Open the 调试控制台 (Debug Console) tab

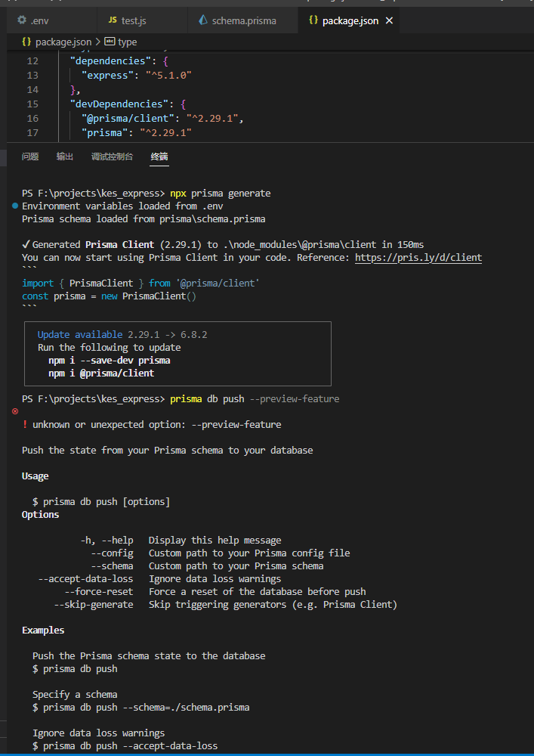[112, 156]
